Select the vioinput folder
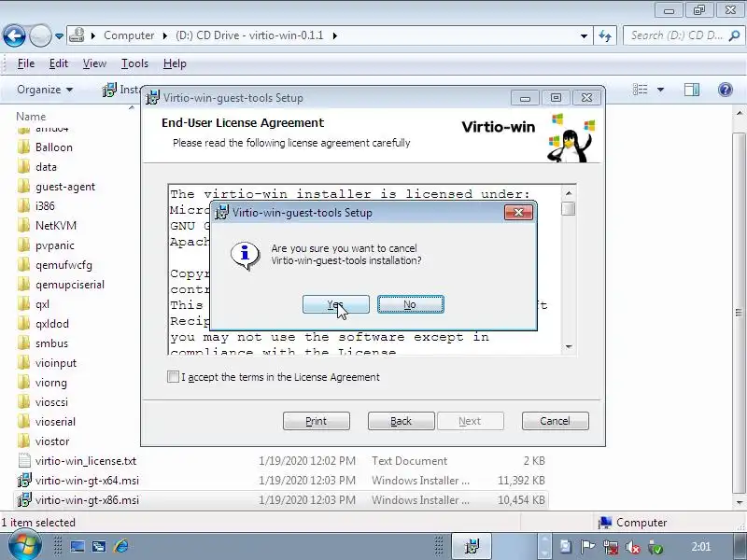The height and width of the screenshot is (560, 747). coord(56,363)
